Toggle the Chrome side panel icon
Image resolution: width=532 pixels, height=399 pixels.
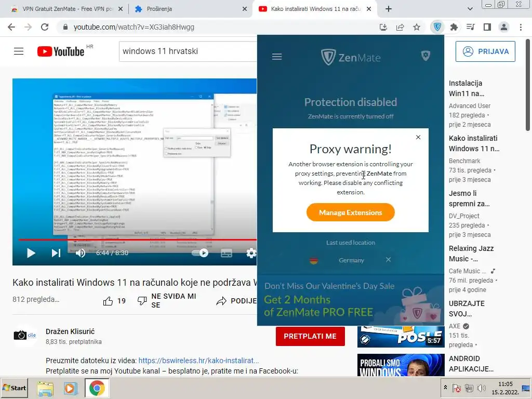487,27
